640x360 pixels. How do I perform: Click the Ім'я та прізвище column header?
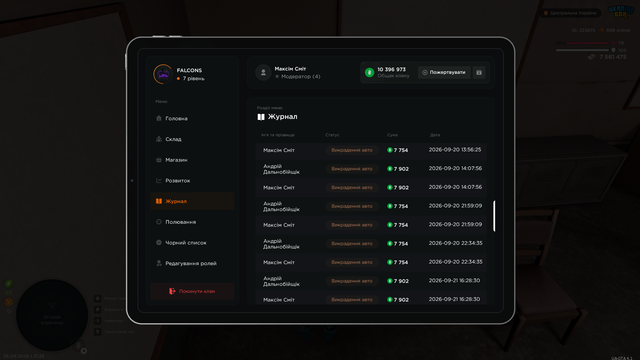tap(278, 135)
